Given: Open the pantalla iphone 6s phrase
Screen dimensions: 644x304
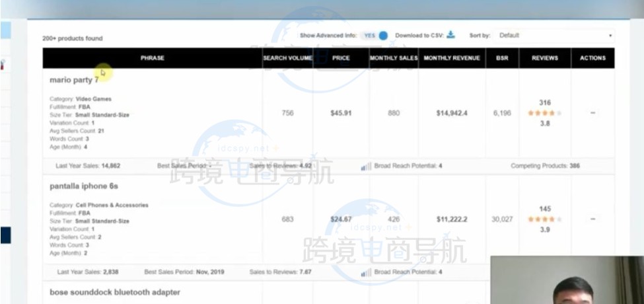Looking at the screenshot, I should click(83, 186).
